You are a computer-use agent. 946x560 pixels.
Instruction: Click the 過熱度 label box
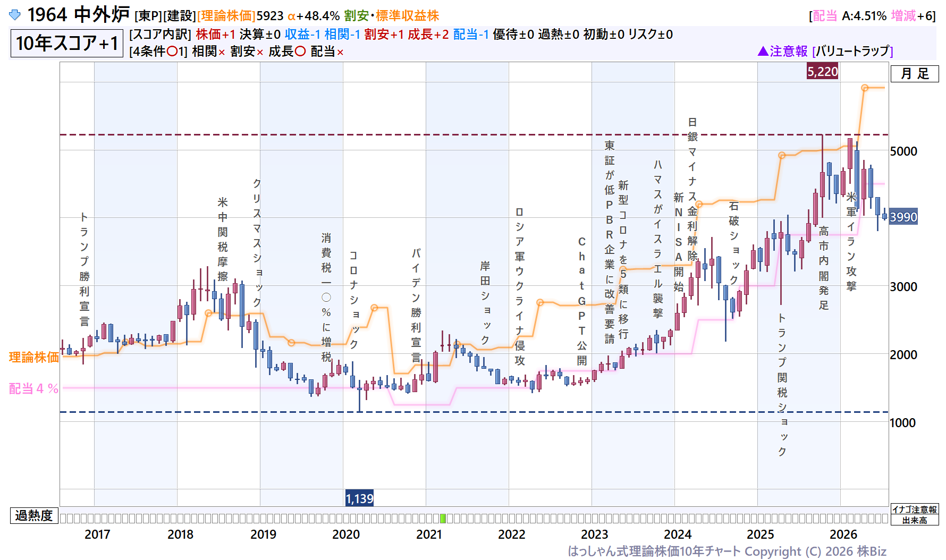coord(33,515)
